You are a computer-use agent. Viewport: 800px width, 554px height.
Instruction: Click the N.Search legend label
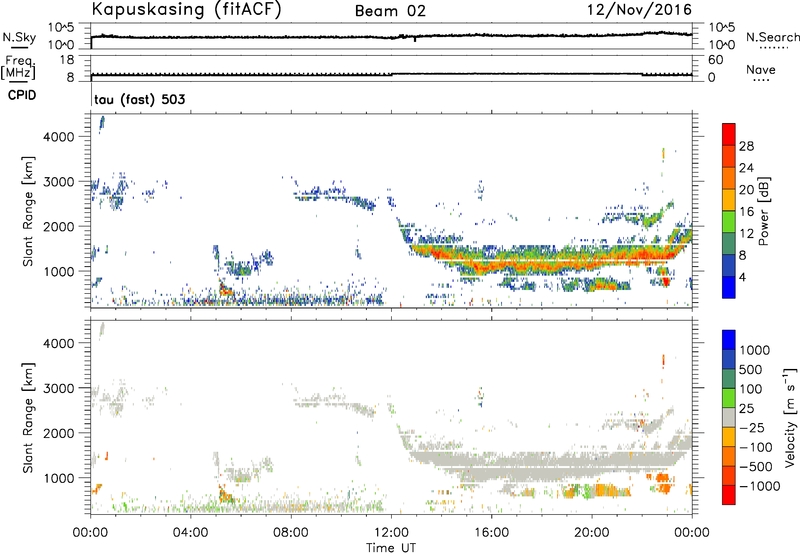click(x=772, y=37)
